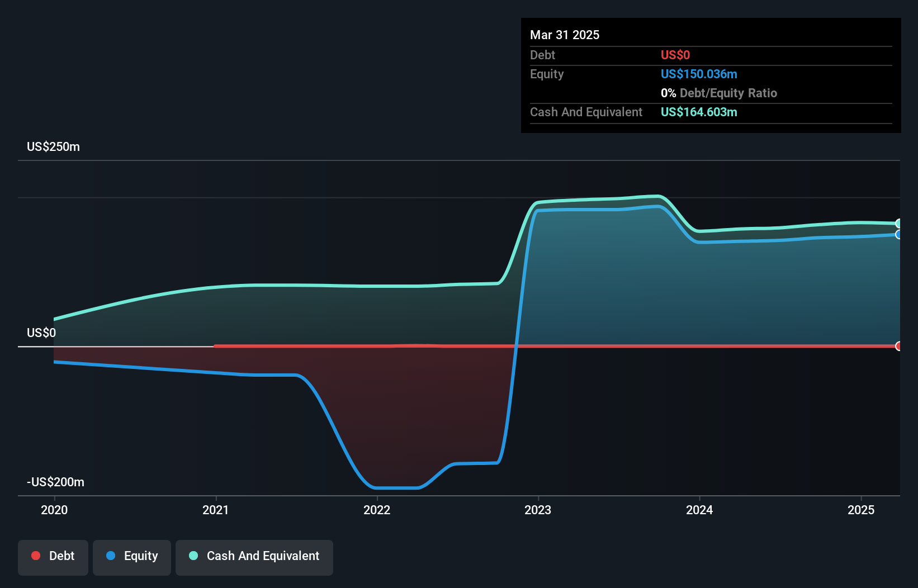Click the teal Cash And Equivalent legend dot

[193, 556]
